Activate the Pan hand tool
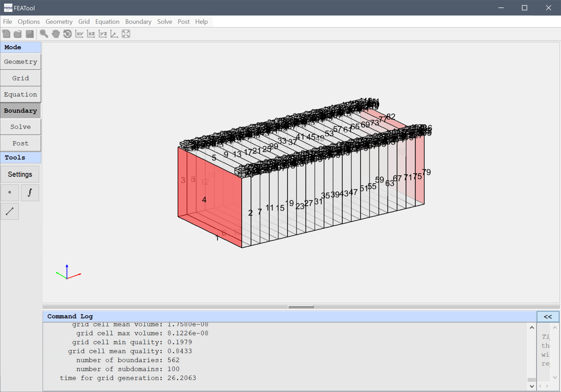 click(x=56, y=34)
